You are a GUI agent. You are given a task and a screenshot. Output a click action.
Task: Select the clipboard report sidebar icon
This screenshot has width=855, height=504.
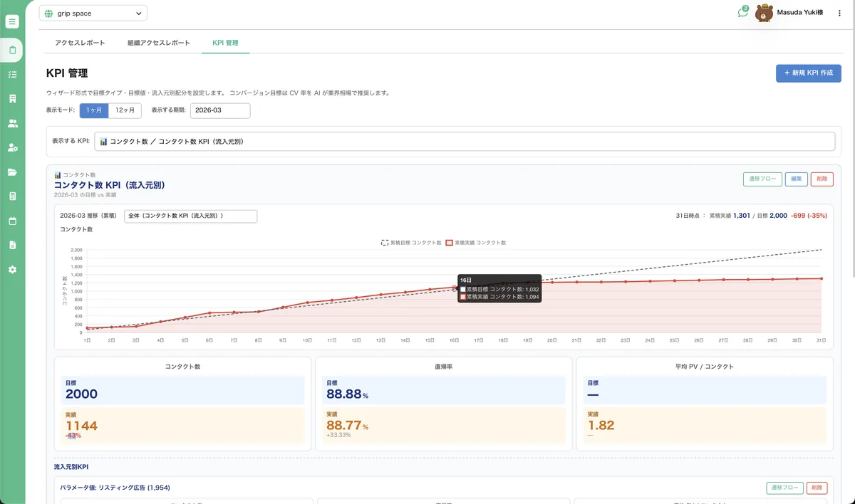(x=12, y=50)
